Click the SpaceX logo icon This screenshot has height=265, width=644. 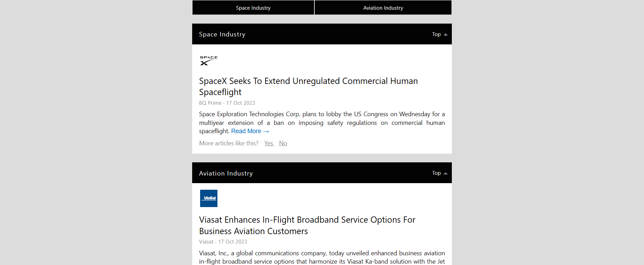208,60
